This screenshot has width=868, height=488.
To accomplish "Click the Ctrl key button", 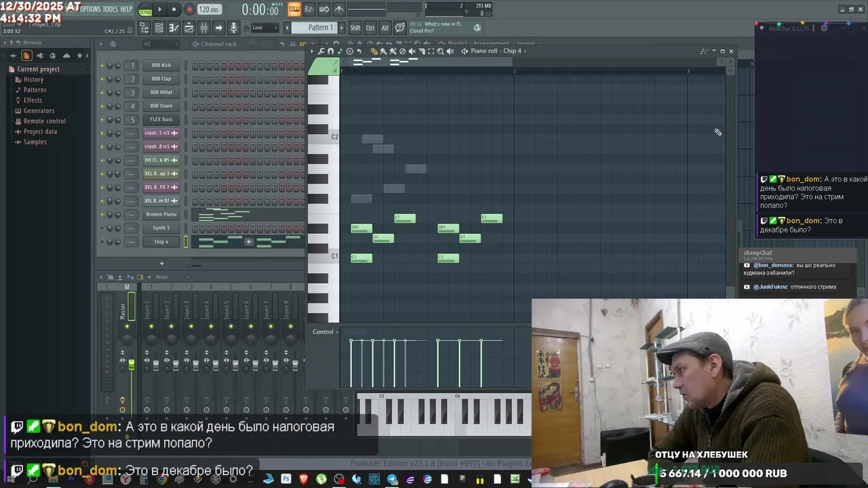I will point(370,28).
